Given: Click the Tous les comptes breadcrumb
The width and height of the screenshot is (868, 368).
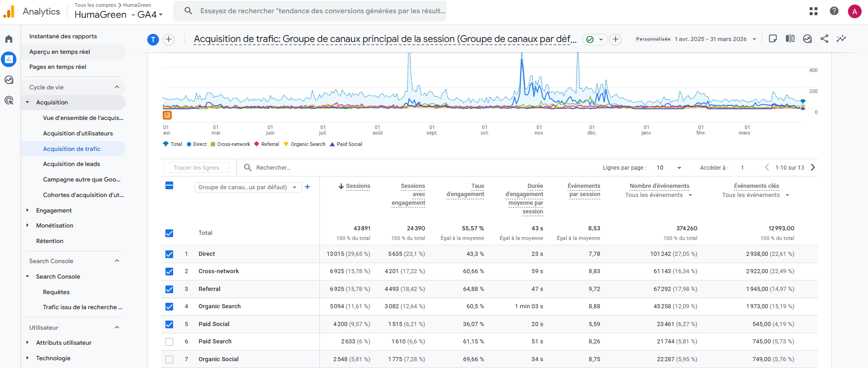Looking at the screenshot, I should 95,5.
